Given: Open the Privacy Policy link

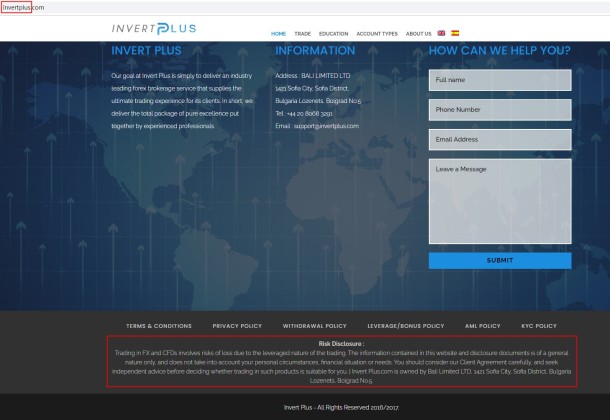Looking at the screenshot, I should pyautogui.click(x=237, y=326).
